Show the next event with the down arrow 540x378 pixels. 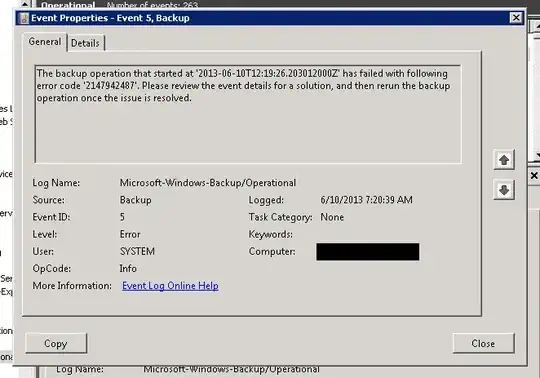coord(504,190)
